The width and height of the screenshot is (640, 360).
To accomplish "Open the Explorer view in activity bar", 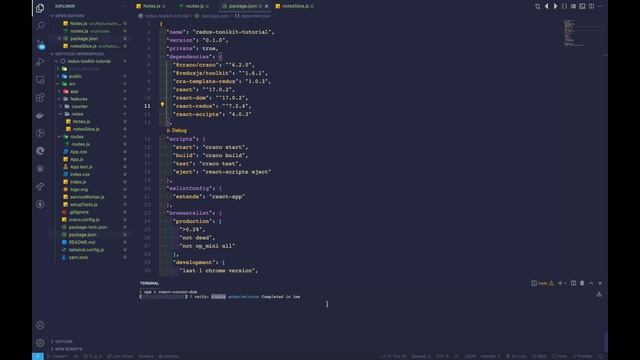I will point(40,8).
